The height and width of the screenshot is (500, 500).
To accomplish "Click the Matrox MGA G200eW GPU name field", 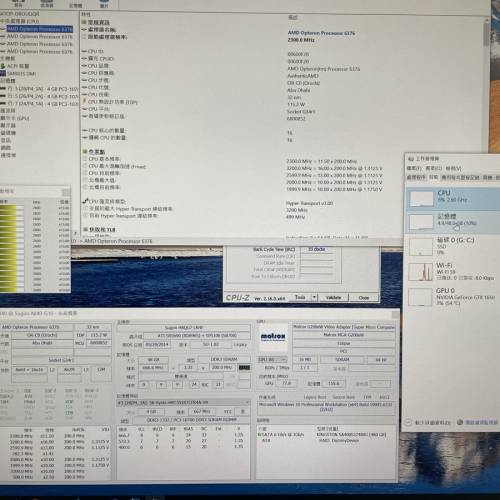I will pos(344,335).
